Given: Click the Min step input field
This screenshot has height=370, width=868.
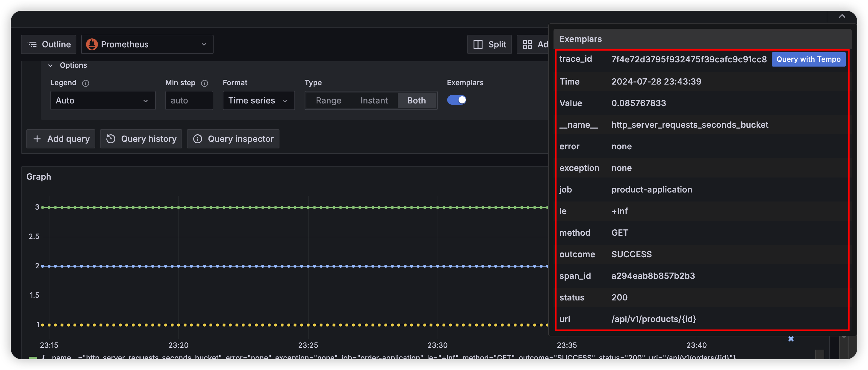Looking at the screenshot, I should click(x=189, y=100).
